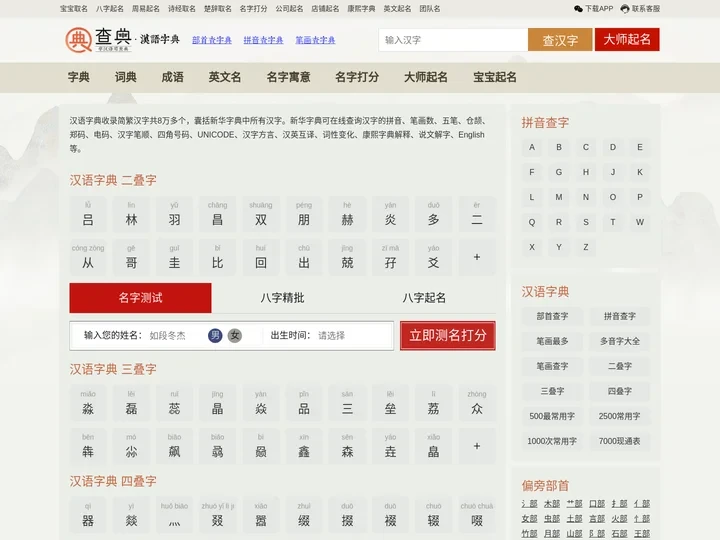Viewport: 720px width, 540px height.
Task: Select pinyin letter E
Action: coord(640,147)
